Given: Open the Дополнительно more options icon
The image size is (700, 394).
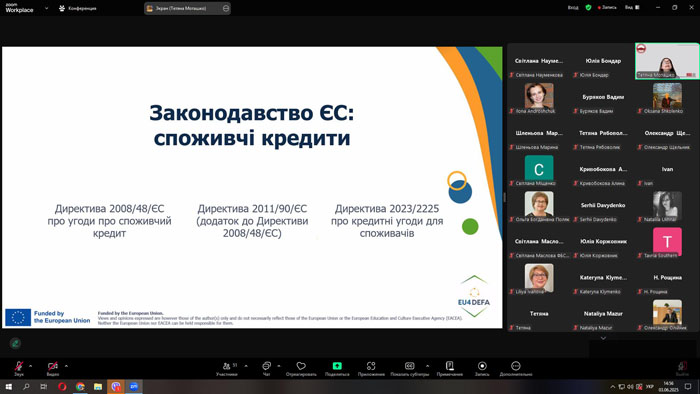Looking at the screenshot, I should [x=516, y=369].
